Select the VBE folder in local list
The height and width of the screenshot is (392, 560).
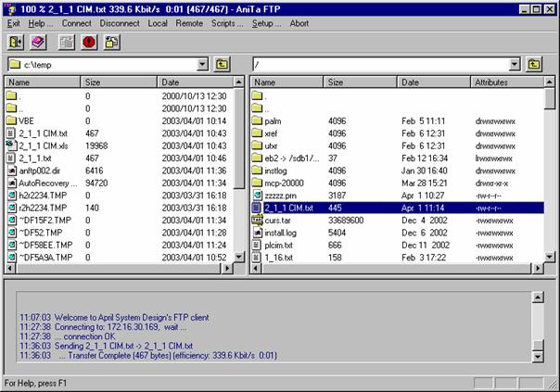[x=29, y=120]
